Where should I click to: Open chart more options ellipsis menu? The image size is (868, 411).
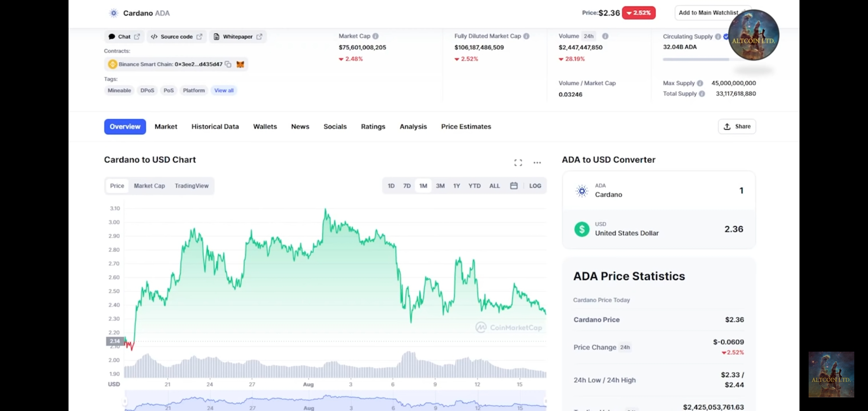click(x=537, y=163)
